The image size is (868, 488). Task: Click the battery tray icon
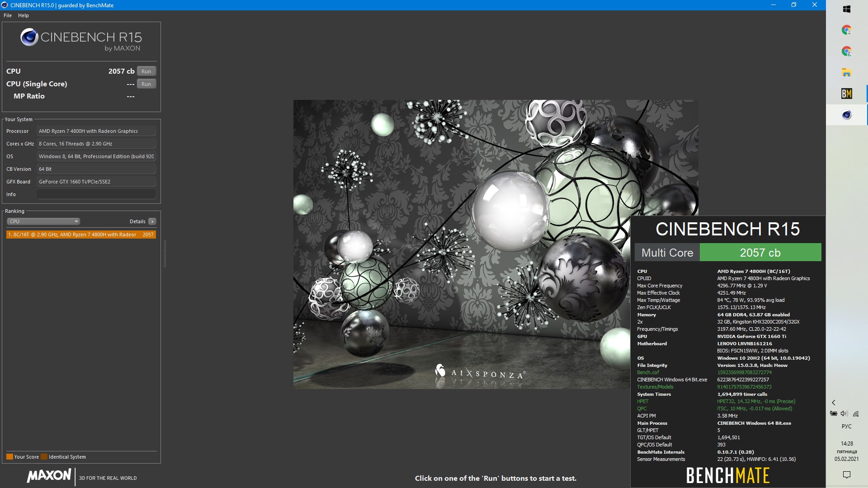833,413
